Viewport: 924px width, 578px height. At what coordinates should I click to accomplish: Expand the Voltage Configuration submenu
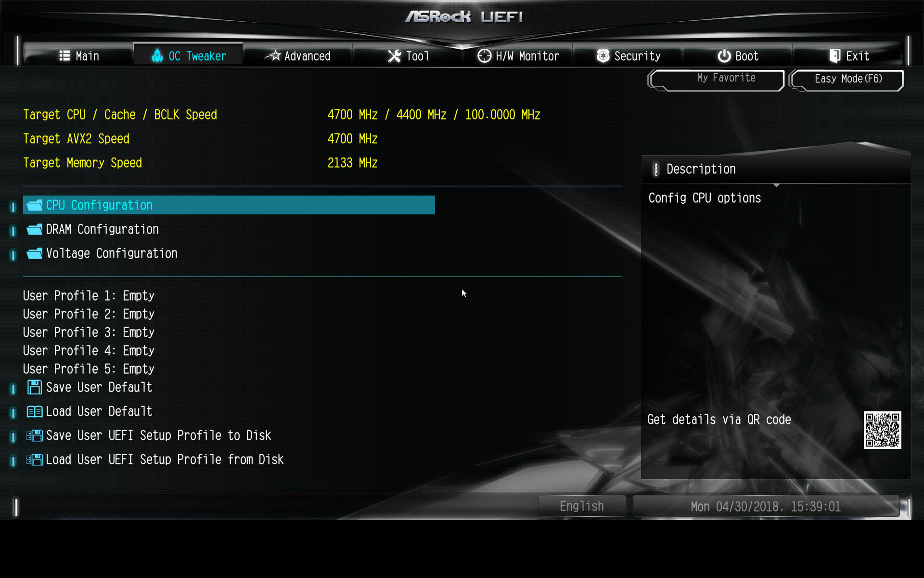coord(112,254)
